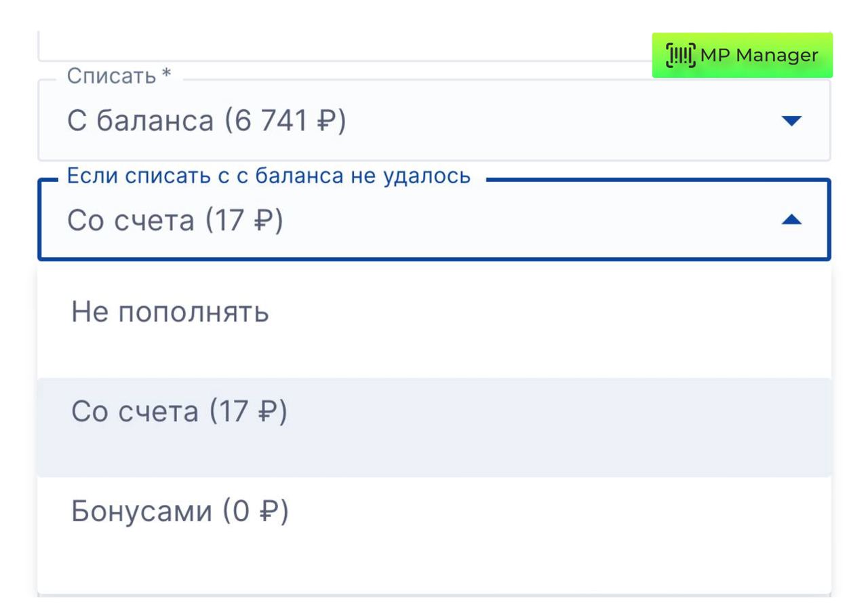This screenshot has height=608, width=868.
Task: Click the word "Бонусами" in the dropdown list
Action: [141, 512]
